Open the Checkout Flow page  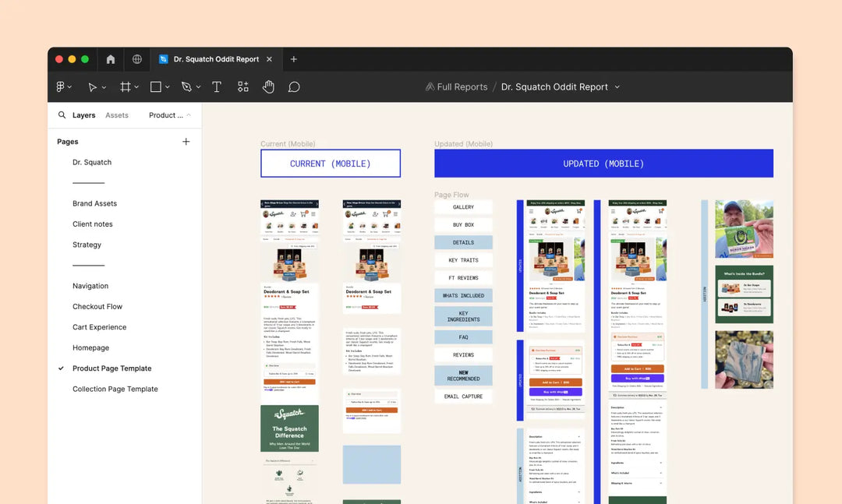click(x=97, y=307)
